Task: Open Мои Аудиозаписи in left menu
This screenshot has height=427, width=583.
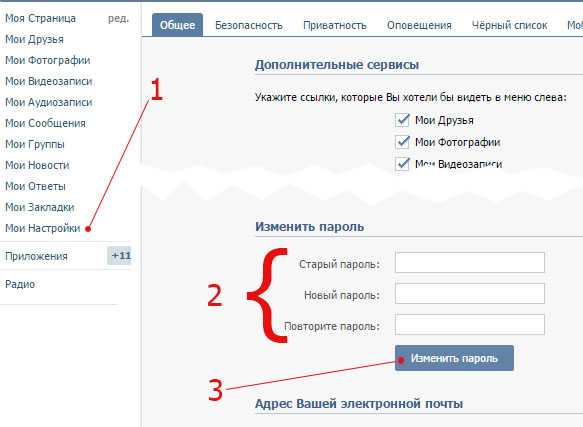Action: click(49, 102)
